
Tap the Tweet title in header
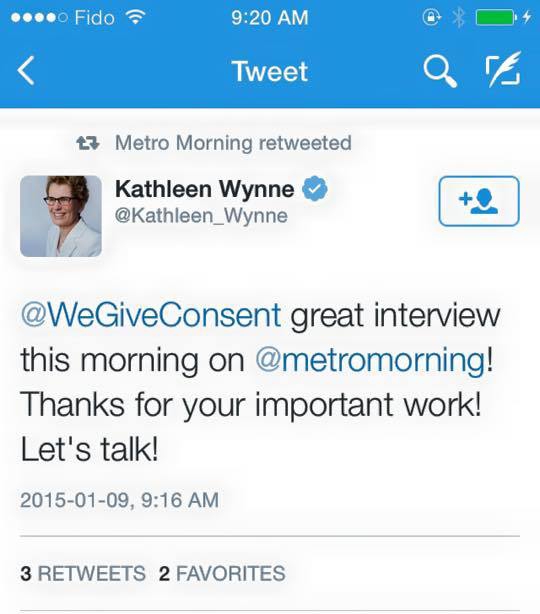(270, 71)
